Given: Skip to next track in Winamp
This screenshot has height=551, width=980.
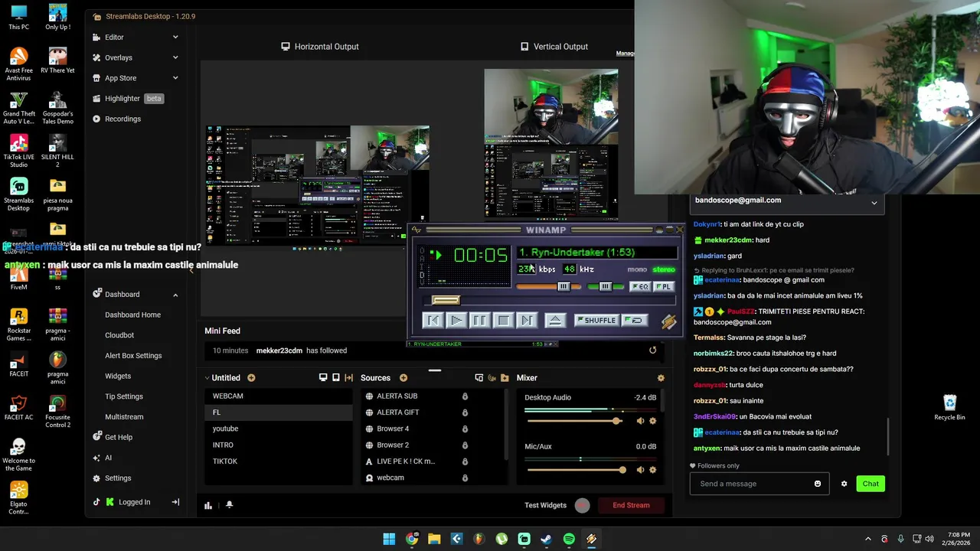Looking at the screenshot, I should [x=527, y=320].
